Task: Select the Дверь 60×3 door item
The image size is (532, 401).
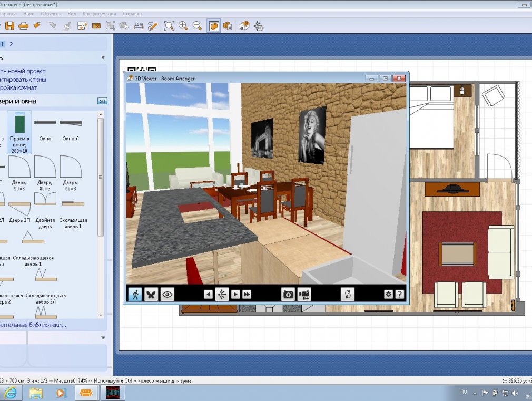Action: (x=71, y=173)
